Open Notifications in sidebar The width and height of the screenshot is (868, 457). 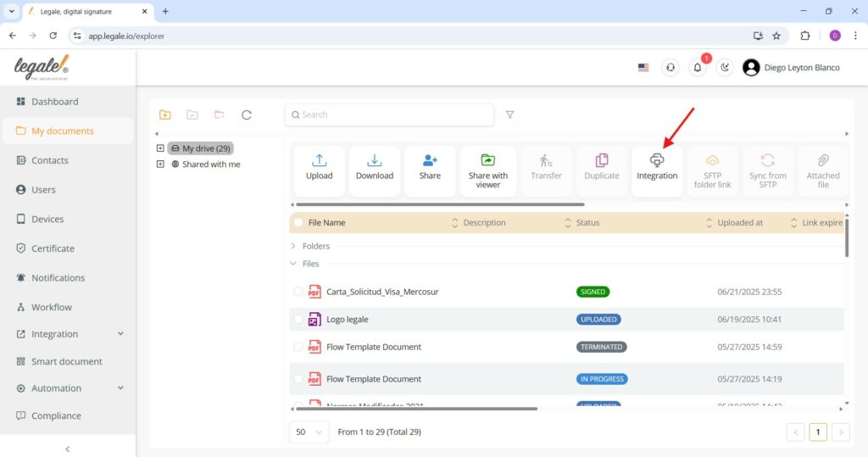click(x=68, y=277)
